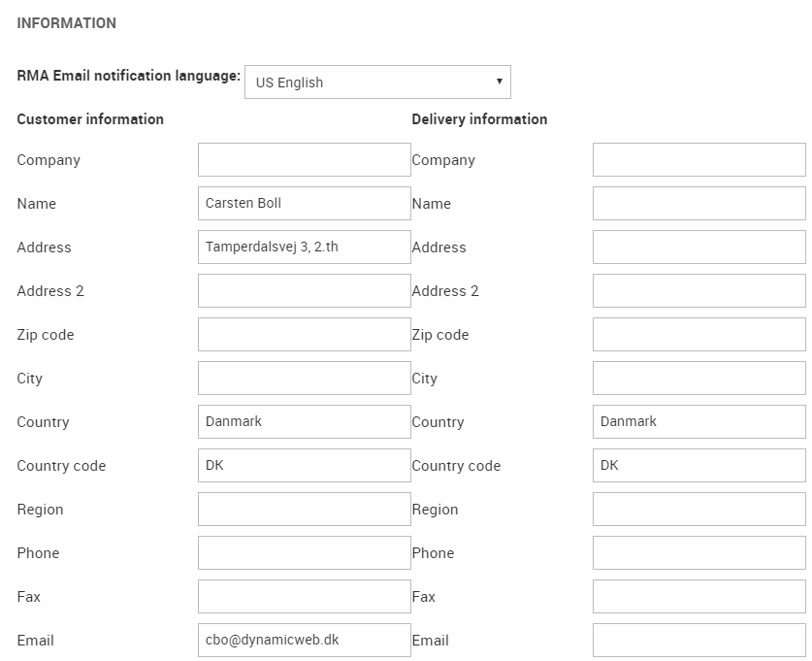Focus the delivery Region input field
The width and height of the screenshot is (812, 661).
coord(698,510)
